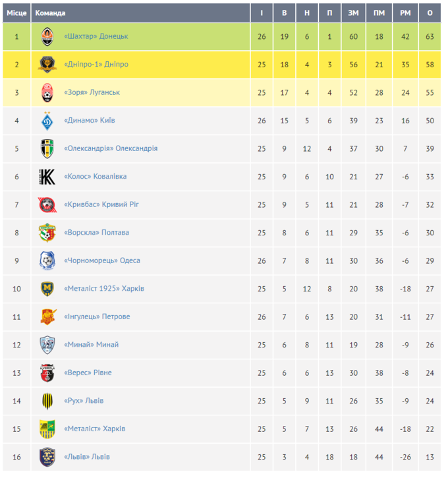448x478 pixels.
Task: Click the «Команда» column header
Action: click(50, 13)
